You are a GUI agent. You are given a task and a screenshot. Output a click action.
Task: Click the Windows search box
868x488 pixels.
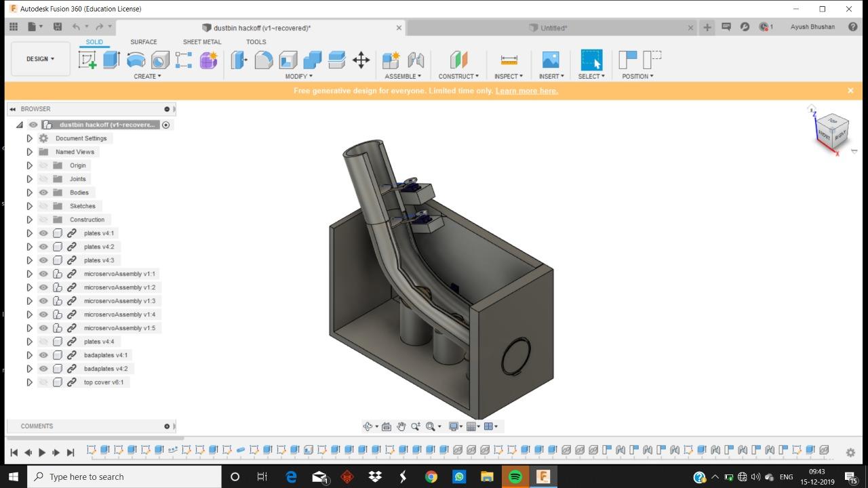pos(125,476)
